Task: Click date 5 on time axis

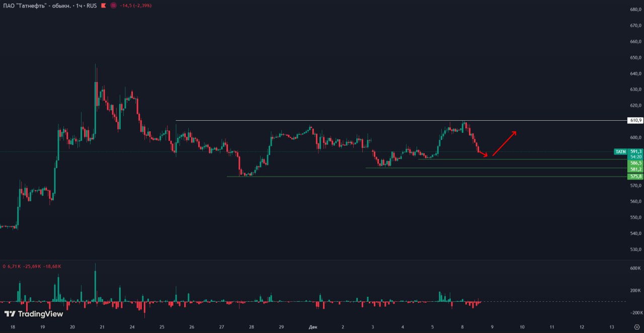Action: tap(432, 327)
